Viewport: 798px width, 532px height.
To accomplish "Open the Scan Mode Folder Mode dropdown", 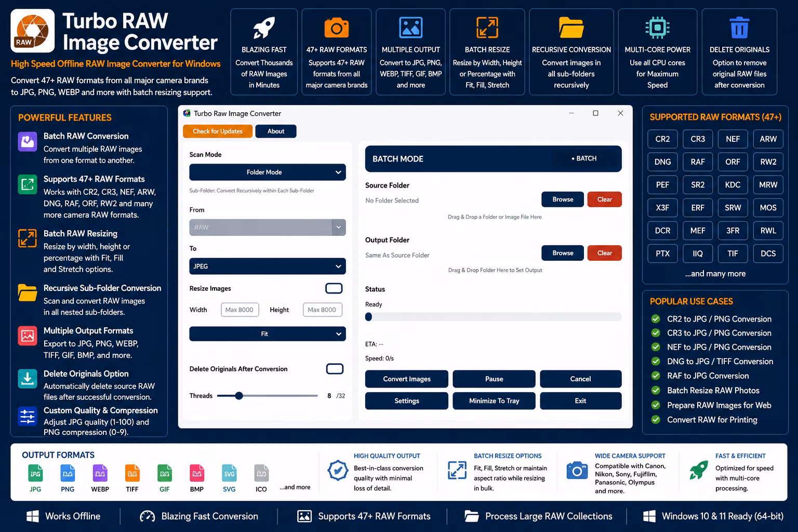I will pyautogui.click(x=268, y=172).
